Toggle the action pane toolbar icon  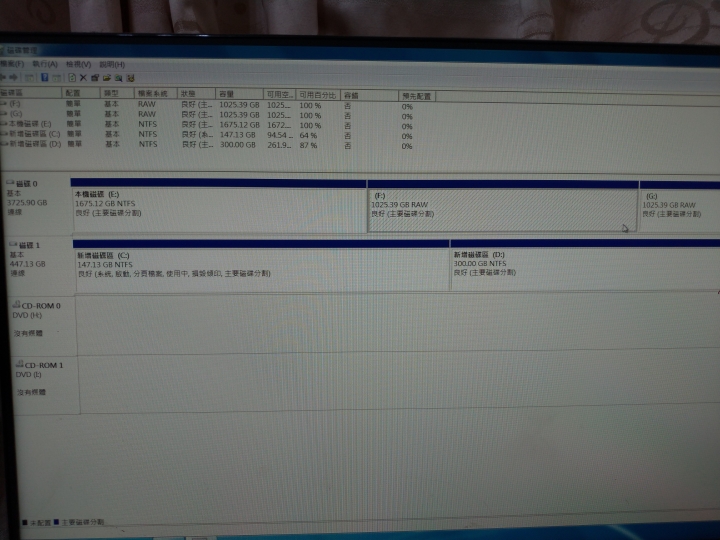tap(56, 78)
